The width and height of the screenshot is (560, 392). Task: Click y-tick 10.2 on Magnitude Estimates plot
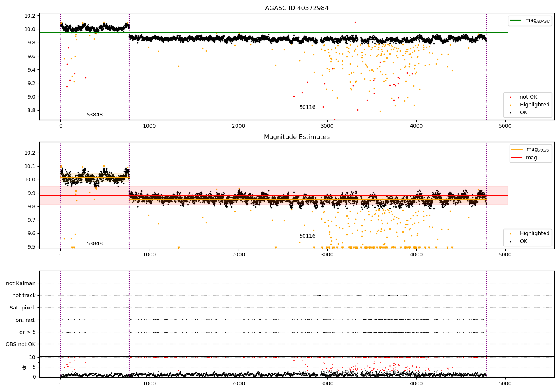coord(30,153)
